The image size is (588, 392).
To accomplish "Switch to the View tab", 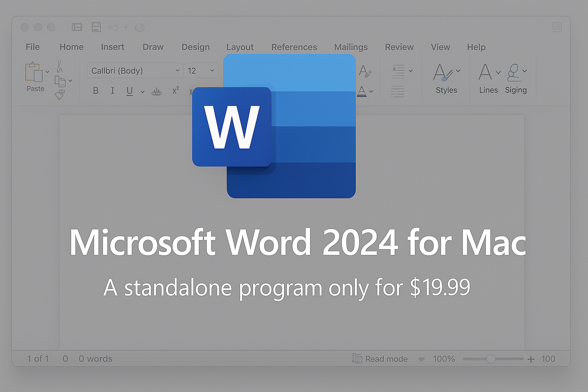I will pyautogui.click(x=441, y=47).
